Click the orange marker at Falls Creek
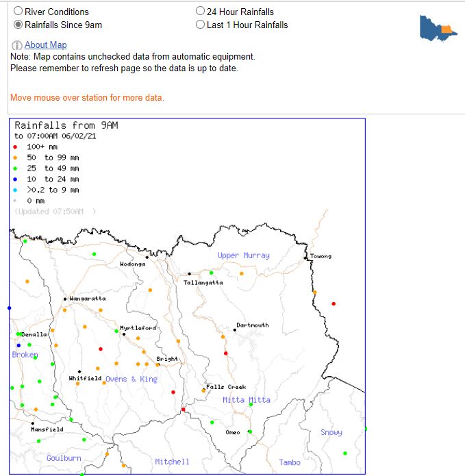This screenshot has height=476, width=465. point(203,390)
